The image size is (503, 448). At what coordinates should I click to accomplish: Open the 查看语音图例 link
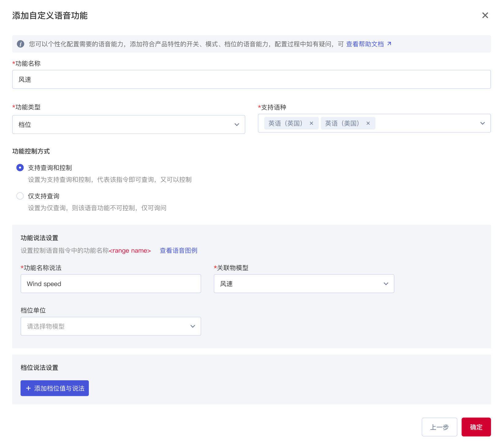(x=178, y=251)
